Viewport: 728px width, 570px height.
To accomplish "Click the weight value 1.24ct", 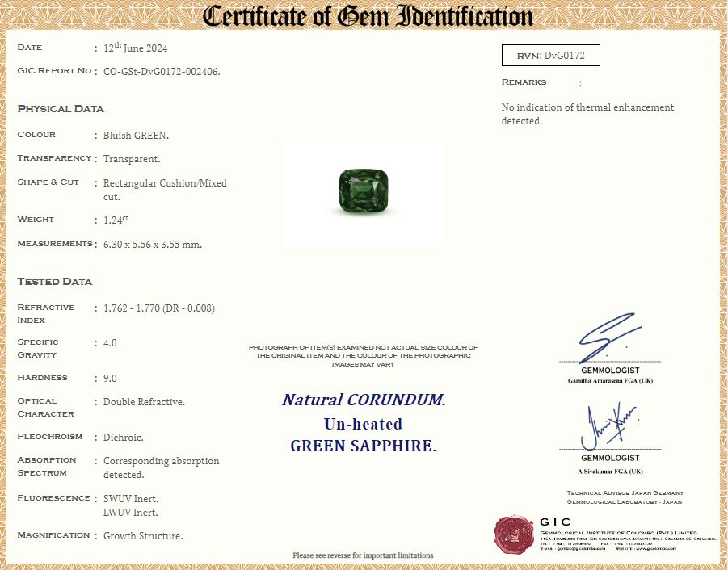I will (x=116, y=220).
